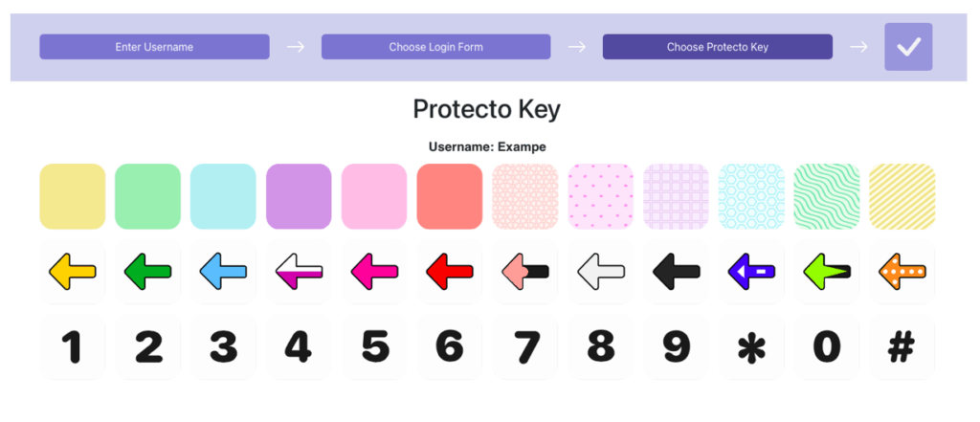Viewport: 980px width, 422px height.
Task: Select the Choose Protecto Key step
Action: click(x=718, y=47)
